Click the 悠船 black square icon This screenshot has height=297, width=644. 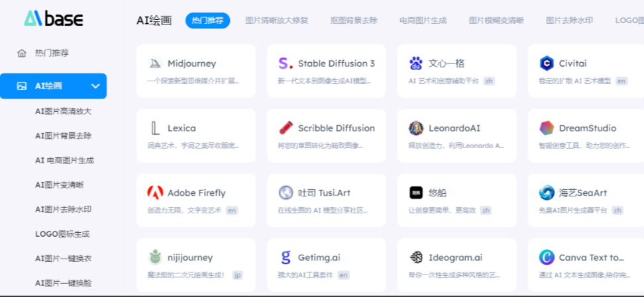[x=416, y=192]
